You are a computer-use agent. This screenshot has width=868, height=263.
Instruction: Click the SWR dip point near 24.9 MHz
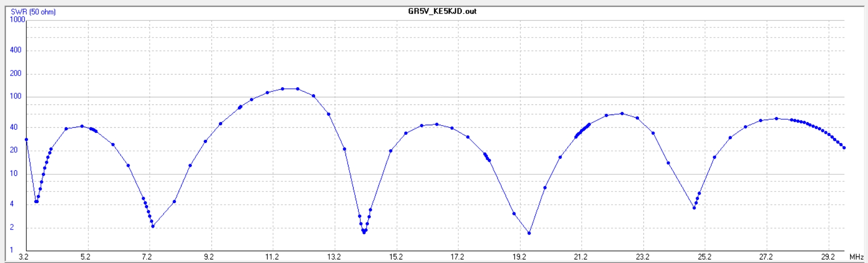click(694, 208)
